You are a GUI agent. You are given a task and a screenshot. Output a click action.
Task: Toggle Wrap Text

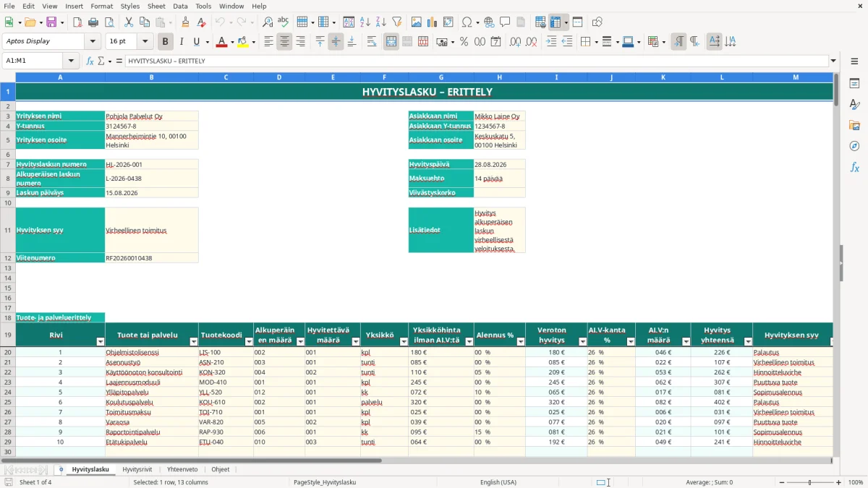(372, 42)
